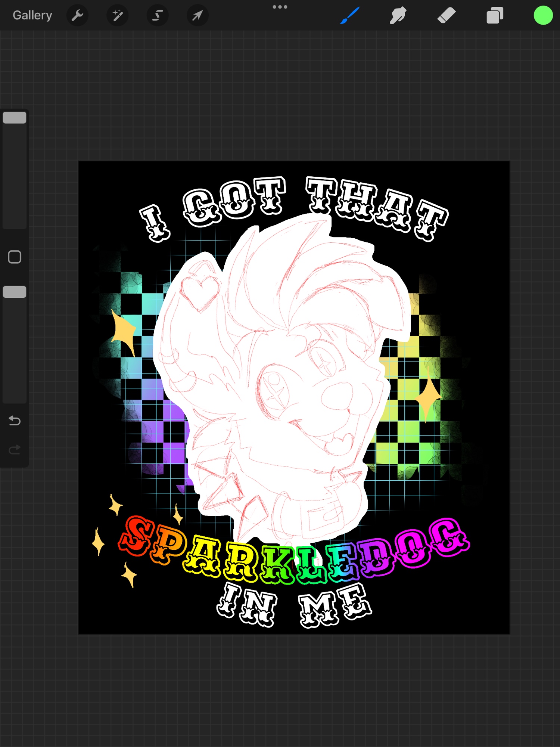
Task: Open the Adjustments magic wand menu
Action: (118, 15)
